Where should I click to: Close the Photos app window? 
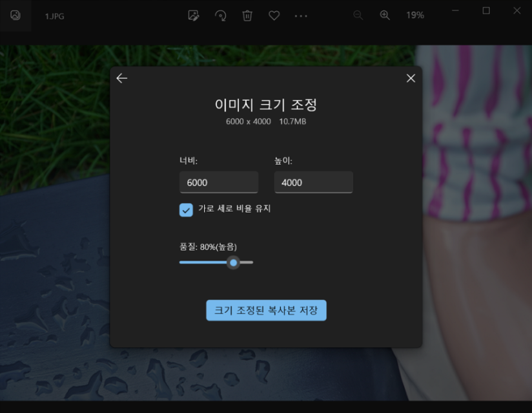[x=517, y=11]
